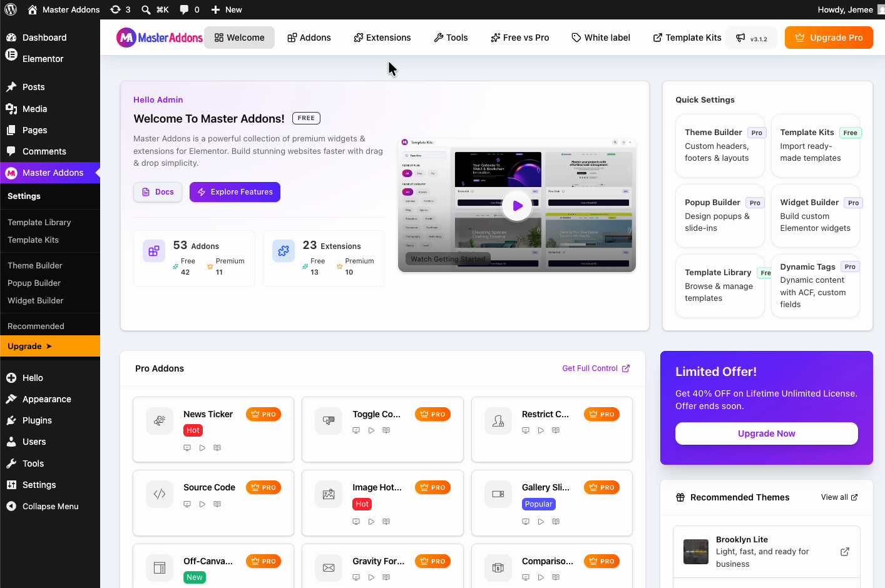Viewport: 885px width, 588px height.
Task: Click the News Ticker PRO badge
Action: click(263, 414)
